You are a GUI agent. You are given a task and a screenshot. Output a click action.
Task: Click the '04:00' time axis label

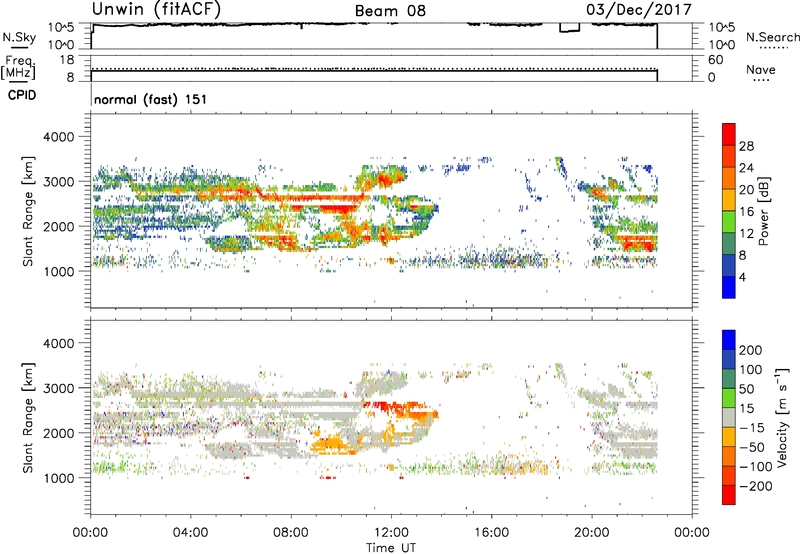(x=191, y=533)
